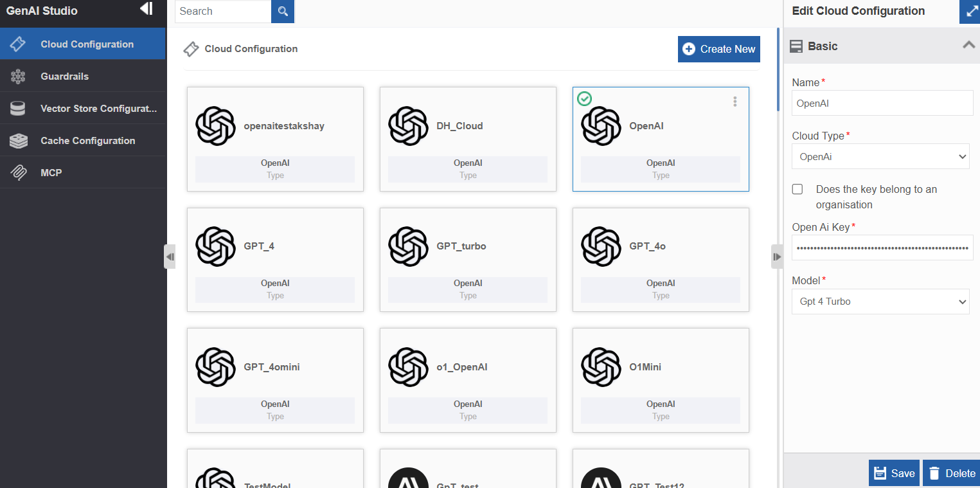The image size is (980, 488).
Task: Click the MCP paperclip icon
Action: coord(18,173)
